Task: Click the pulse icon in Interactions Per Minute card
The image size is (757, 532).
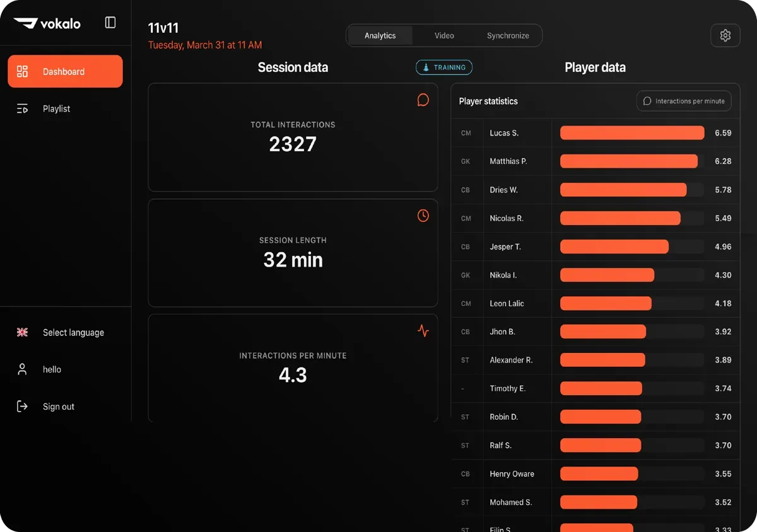Action: [x=423, y=331]
